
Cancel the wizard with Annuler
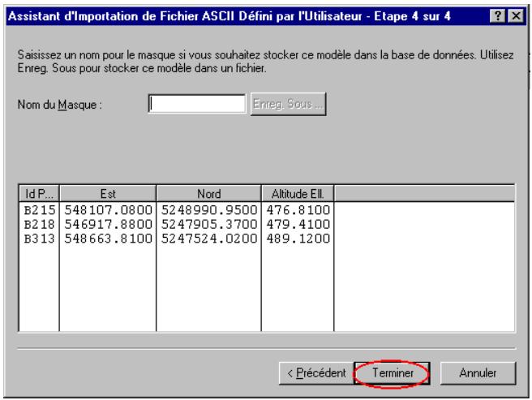(478, 373)
